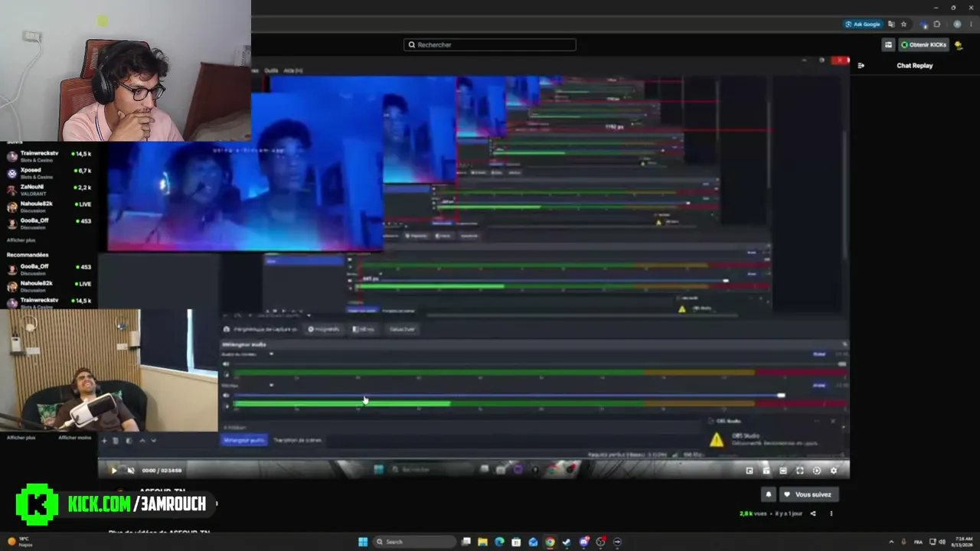The height and width of the screenshot is (551, 980).
Task: Unmute the Kick video player volume
Action: (130, 470)
